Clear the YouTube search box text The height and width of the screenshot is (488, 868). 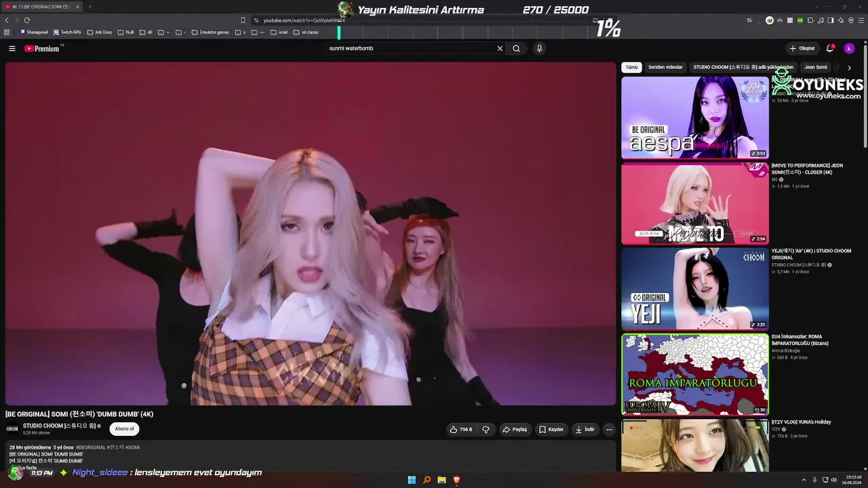[x=500, y=49]
